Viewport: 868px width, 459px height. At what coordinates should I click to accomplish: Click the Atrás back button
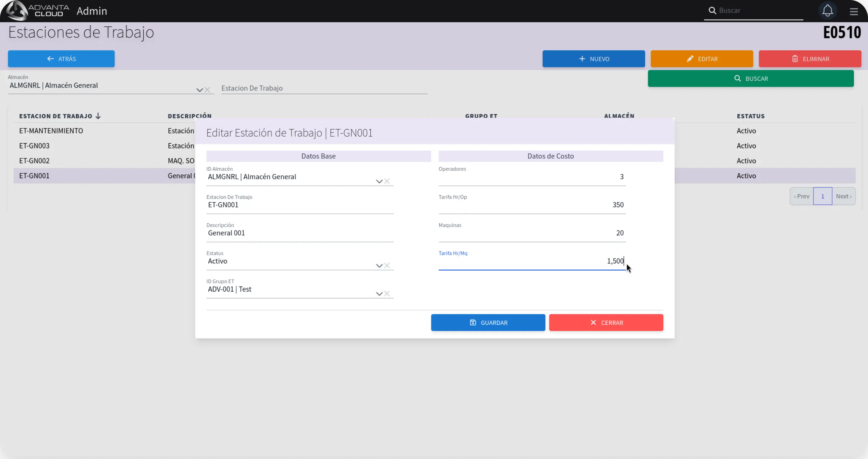pyautogui.click(x=61, y=59)
